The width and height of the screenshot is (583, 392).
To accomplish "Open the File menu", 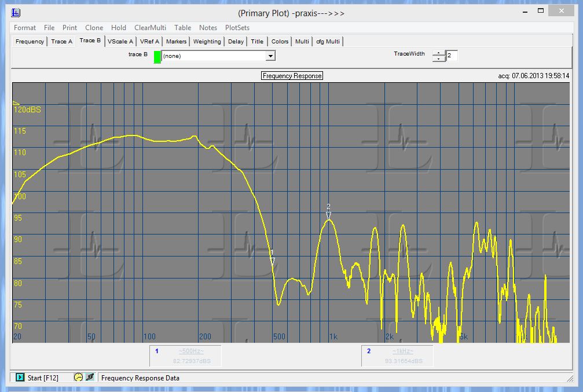I will (49, 28).
